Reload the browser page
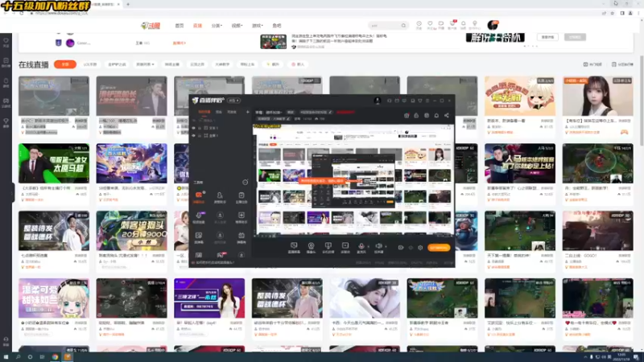This screenshot has height=362, width=644. coord(22,13)
